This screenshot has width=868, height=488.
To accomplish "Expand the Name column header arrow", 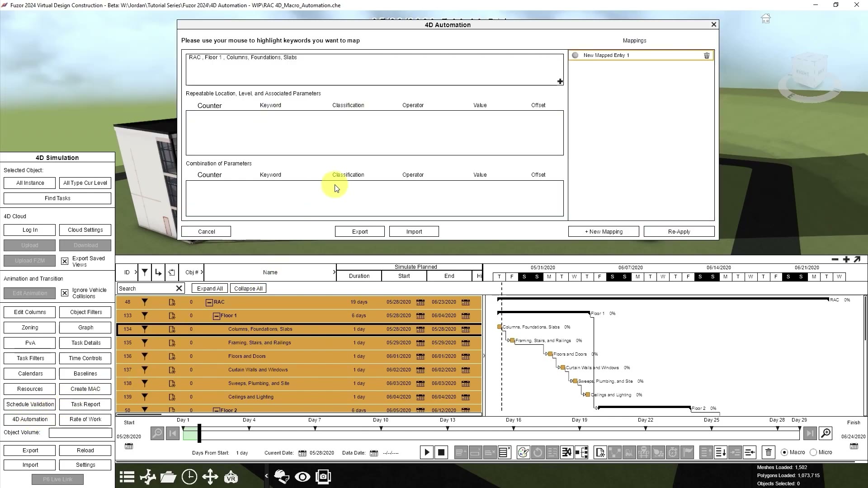I will (x=334, y=272).
